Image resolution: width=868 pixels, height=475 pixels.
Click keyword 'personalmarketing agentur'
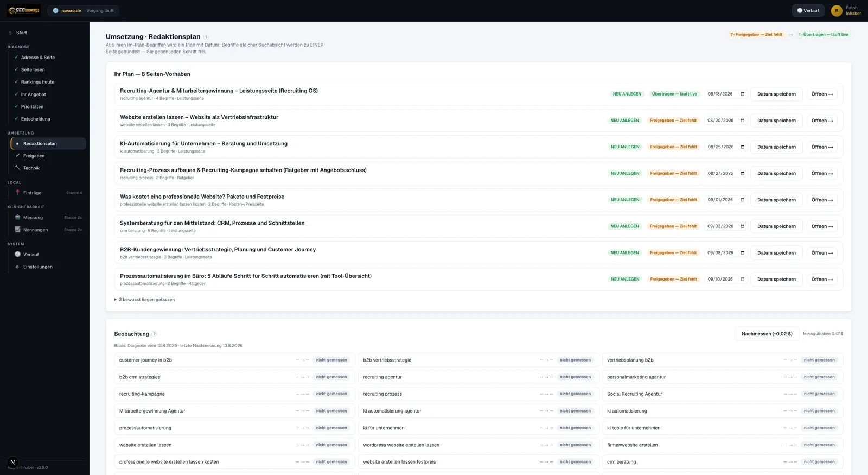636,377
